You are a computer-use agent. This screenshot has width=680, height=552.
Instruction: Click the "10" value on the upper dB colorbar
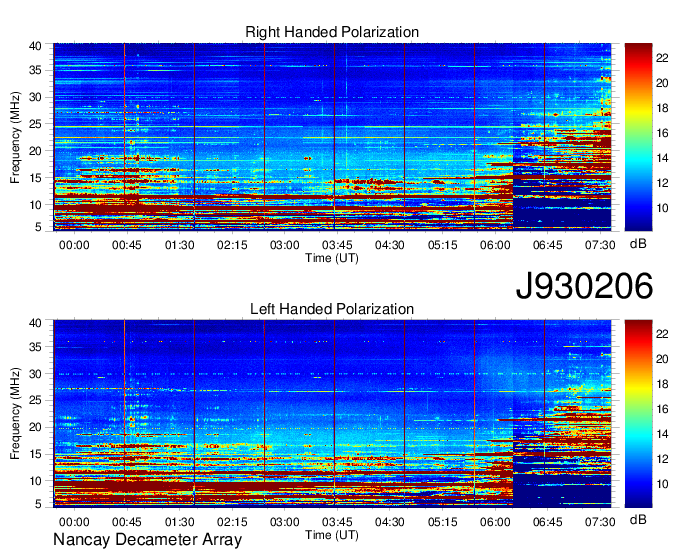pyautogui.click(x=662, y=208)
